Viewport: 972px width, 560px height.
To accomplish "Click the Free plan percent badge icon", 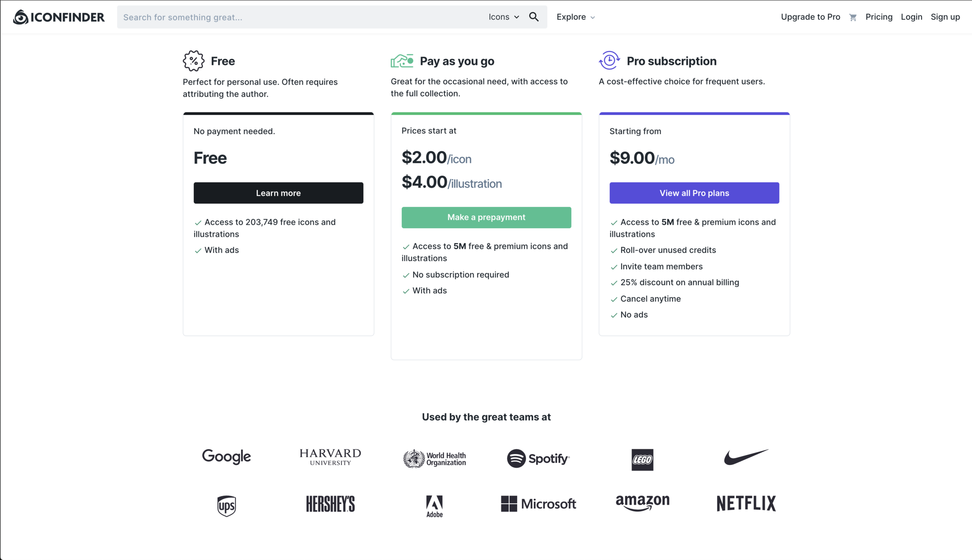I will click(193, 61).
